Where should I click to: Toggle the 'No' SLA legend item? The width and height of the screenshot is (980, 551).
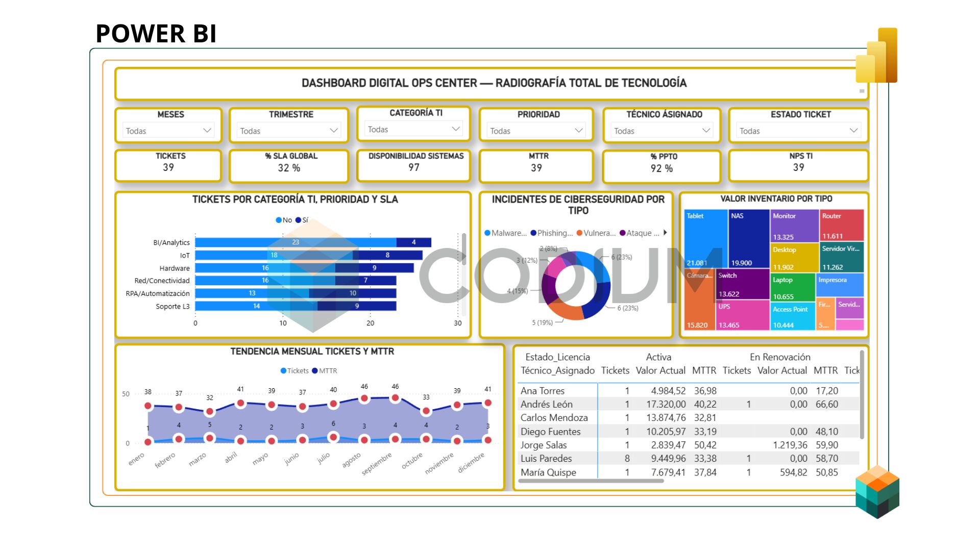(x=284, y=220)
